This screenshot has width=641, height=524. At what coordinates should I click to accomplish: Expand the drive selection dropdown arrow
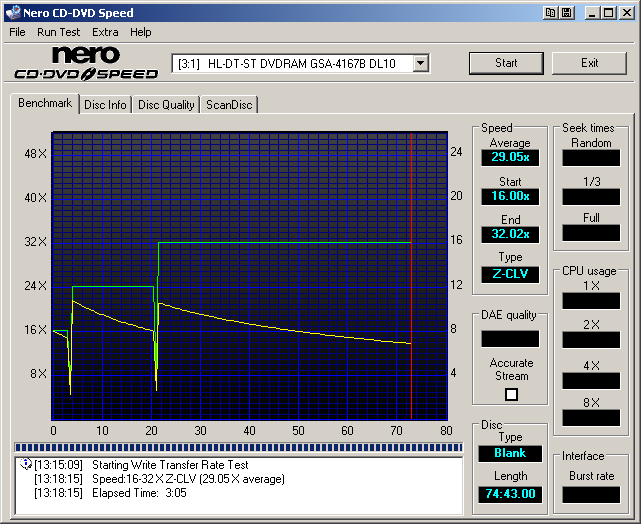(420, 64)
